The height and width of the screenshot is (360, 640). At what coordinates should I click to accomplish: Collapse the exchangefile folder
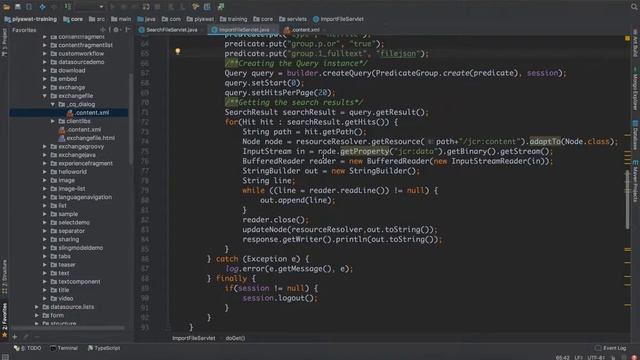coord(44,96)
